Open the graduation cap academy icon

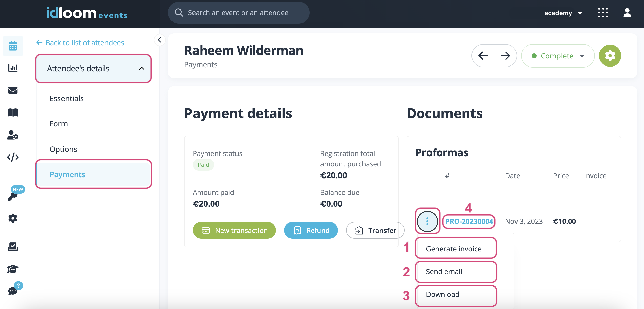pyautogui.click(x=13, y=269)
